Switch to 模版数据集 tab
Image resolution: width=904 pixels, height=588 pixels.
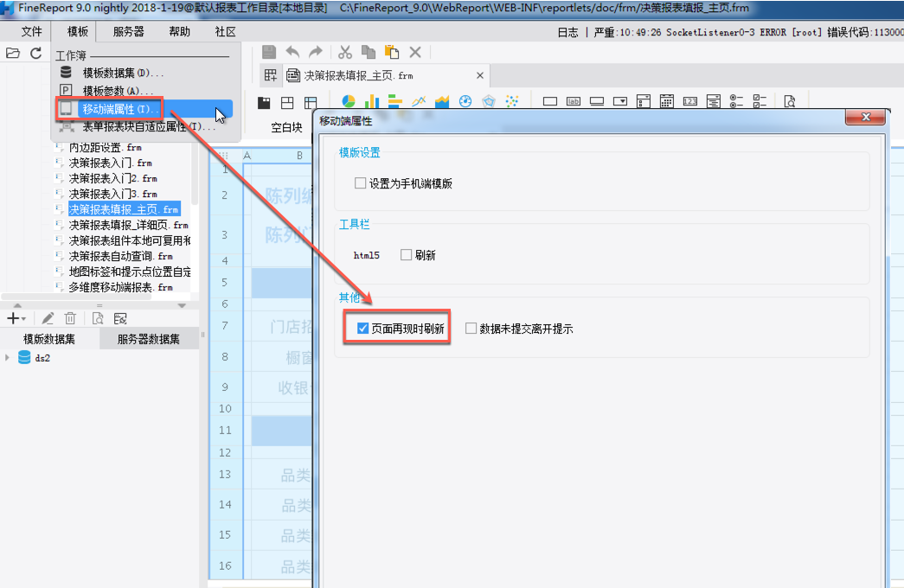[49, 339]
